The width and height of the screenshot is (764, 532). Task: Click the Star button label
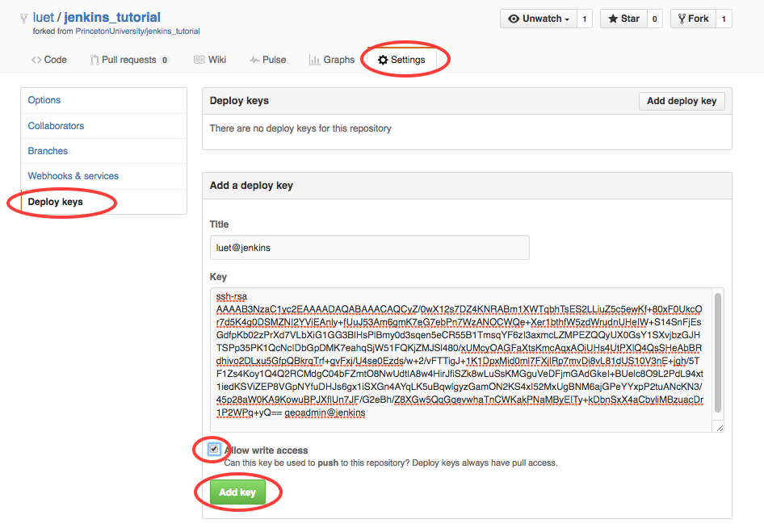pyautogui.click(x=623, y=19)
